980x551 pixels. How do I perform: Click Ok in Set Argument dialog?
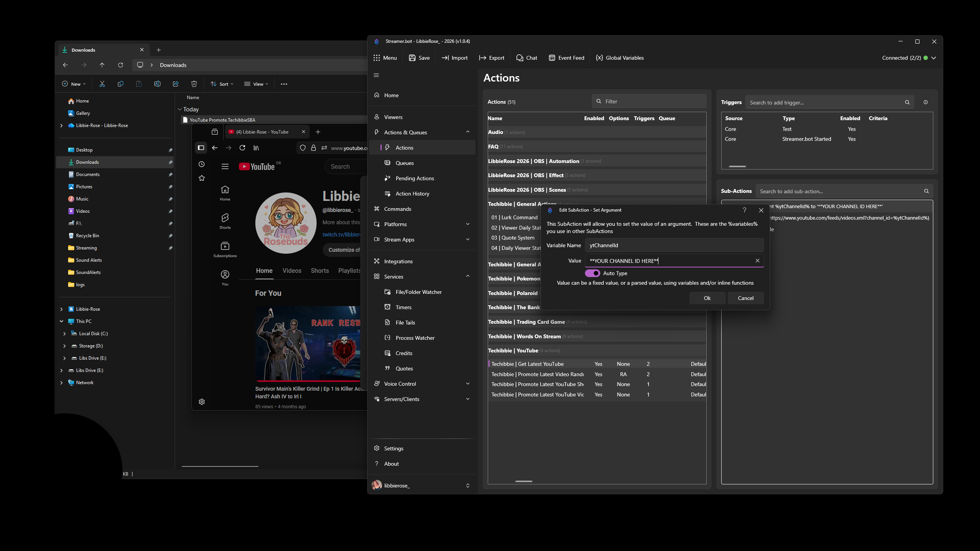[x=707, y=298]
